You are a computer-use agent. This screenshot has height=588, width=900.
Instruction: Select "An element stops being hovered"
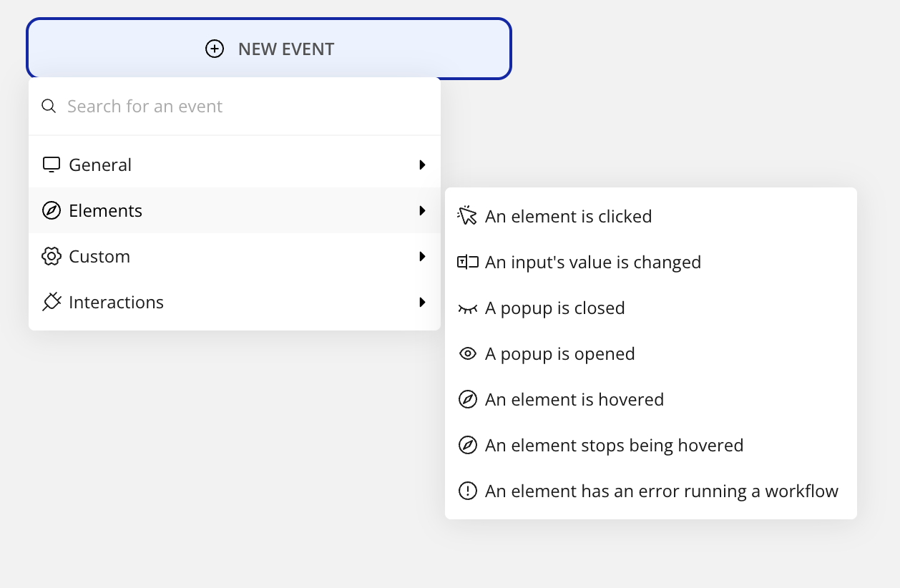614,446
